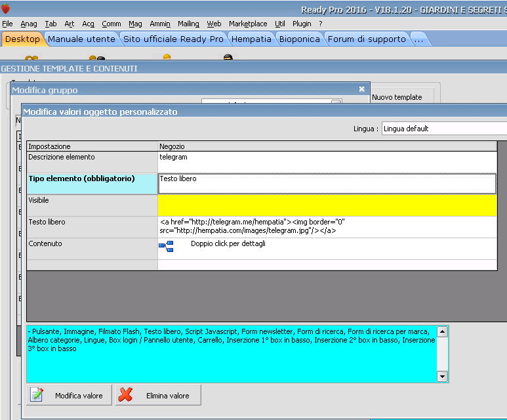Open the Anag menu
The width and height of the screenshot is (507, 420).
[x=29, y=24]
